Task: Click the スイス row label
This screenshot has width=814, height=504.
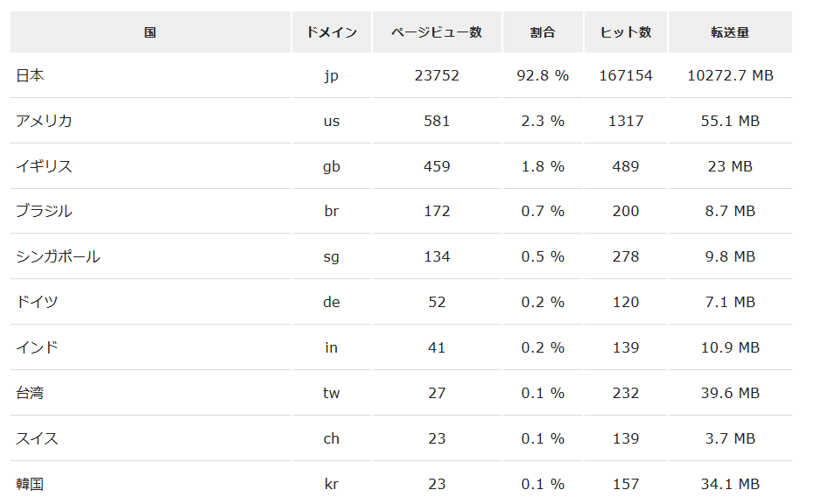Action: coord(37,438)
